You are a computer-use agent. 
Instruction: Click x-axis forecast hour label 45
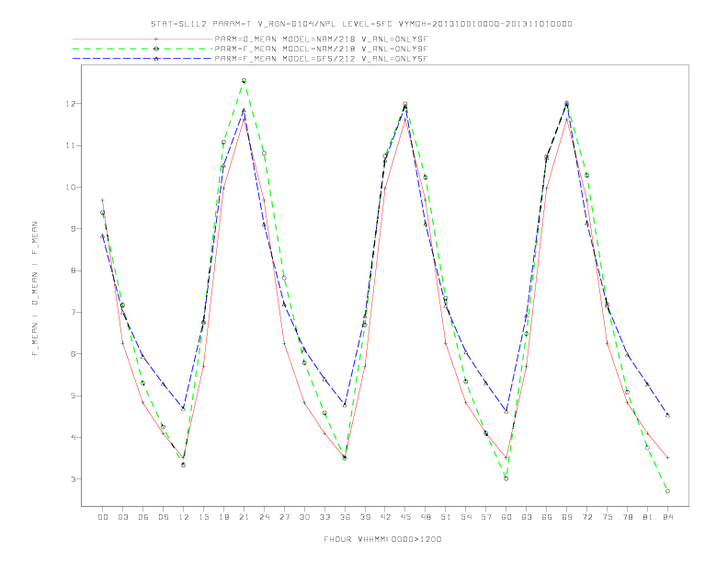click(x=405, y=517)
